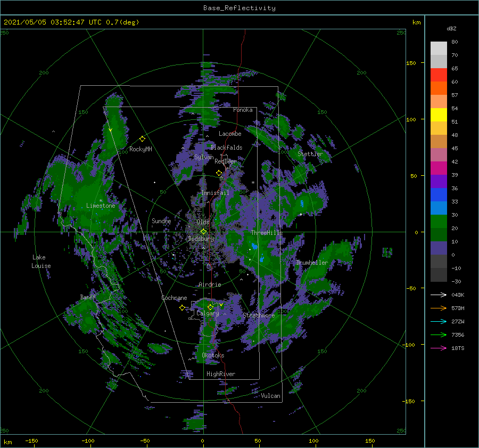Click the asterisk marker above Limestone
The width and height of the screenshot is (479, 448).
(101, 201)
